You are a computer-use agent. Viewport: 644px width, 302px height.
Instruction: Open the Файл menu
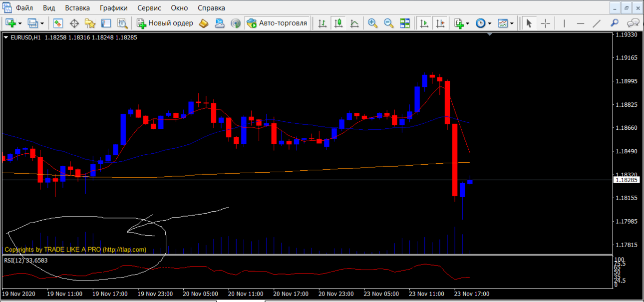pyautogui.click(x=24, y=8)
